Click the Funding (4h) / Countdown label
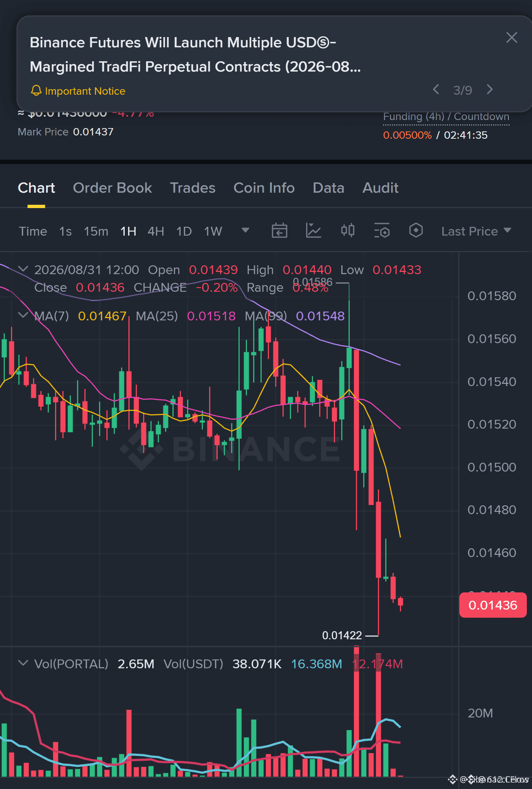This screenshot has height=789, width=532. pyautogui.click(x=446, y=117)
